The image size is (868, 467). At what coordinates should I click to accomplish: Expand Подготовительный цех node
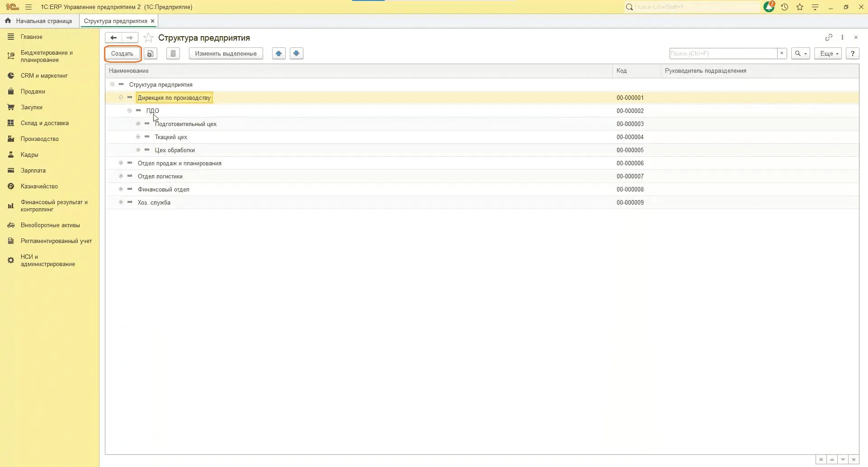(138, 124)
